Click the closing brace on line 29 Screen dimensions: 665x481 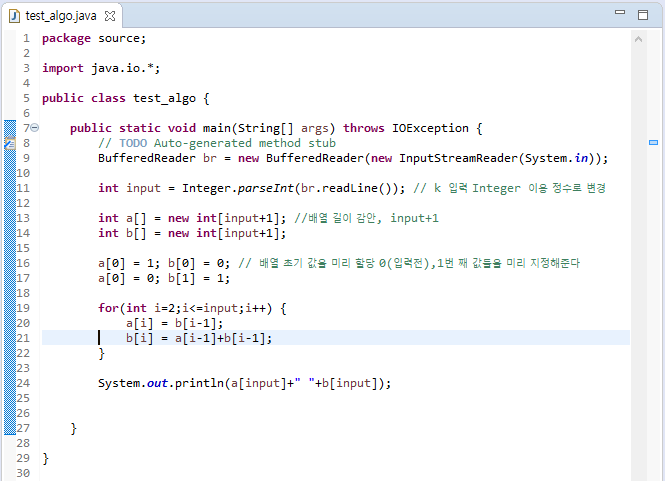click(45, 459)
